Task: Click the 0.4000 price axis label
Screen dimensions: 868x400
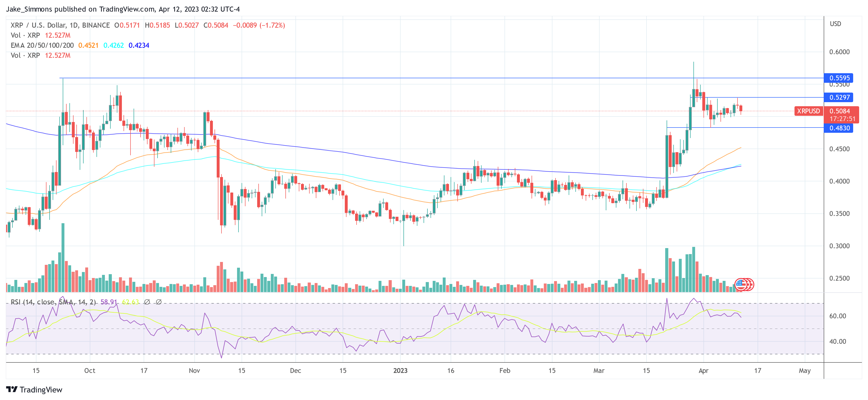Action: pyautogui.click(x=839, y=181)
